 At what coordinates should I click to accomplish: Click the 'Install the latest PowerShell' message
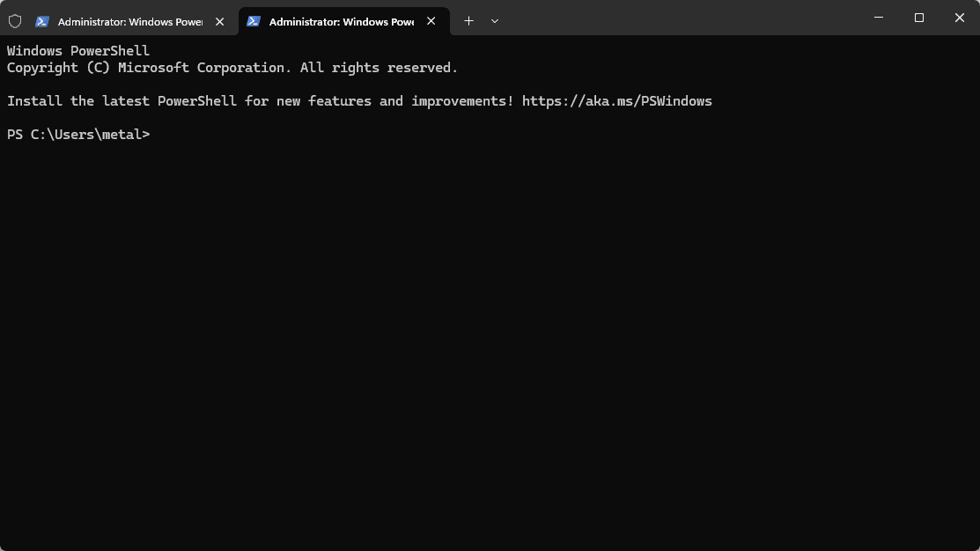coord(122,101)
